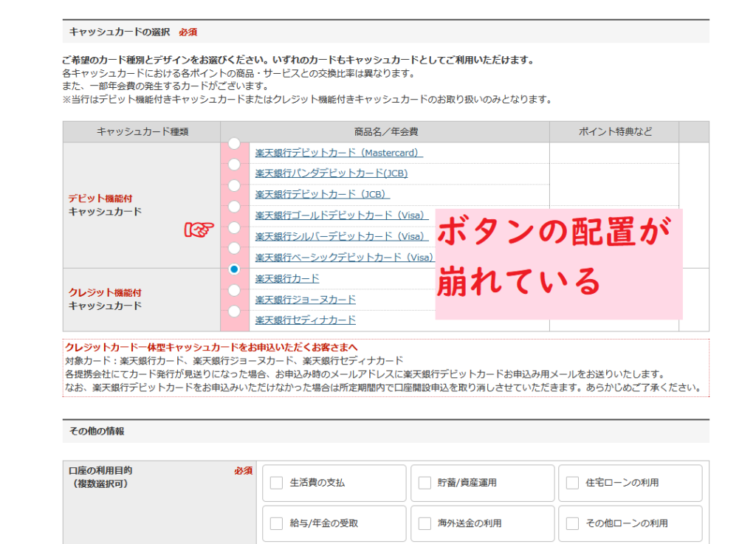Open the 楽天銀行ベーシックデビットカード (Visa) link

(x=345, y=258)
